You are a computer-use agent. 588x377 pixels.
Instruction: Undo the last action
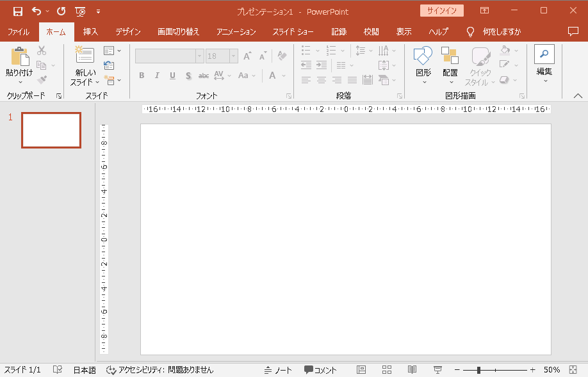coord(37,12)
